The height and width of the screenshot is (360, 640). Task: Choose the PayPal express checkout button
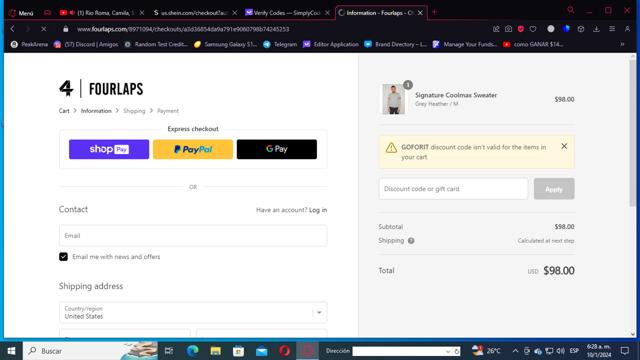pos(193,149)
